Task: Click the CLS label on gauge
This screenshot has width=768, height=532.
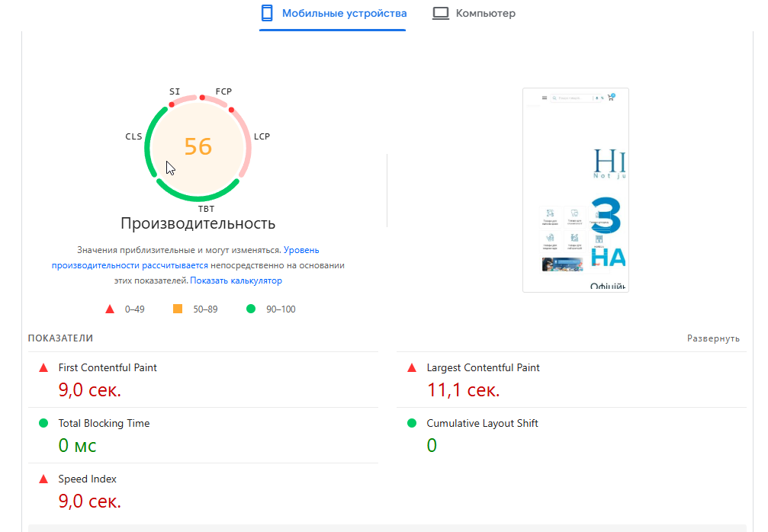Action: pos(133,136)
